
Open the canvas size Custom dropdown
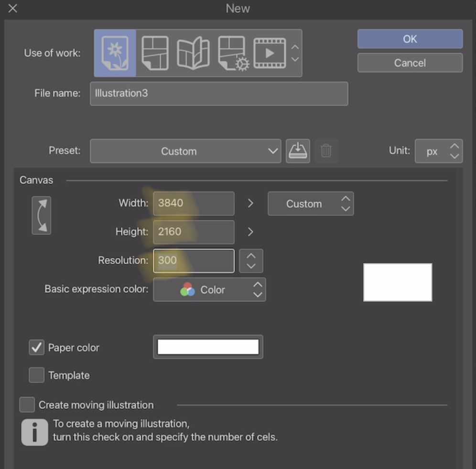tap(311, 203)
